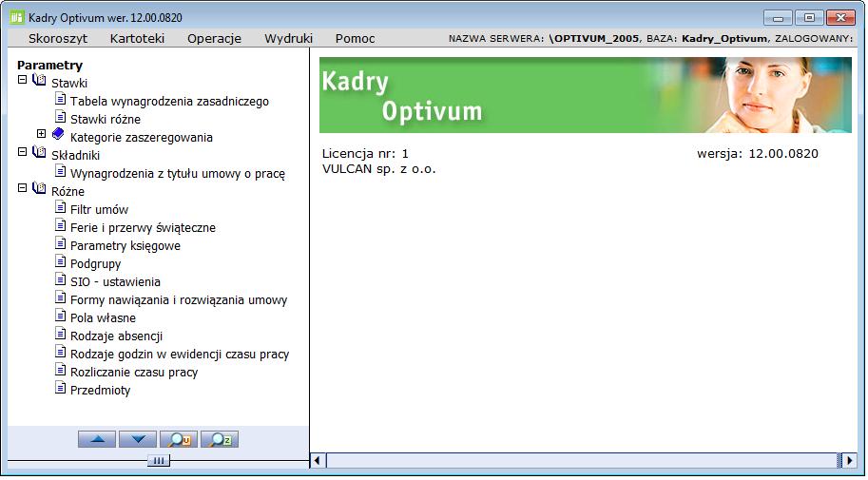Image resolution: width=868 pixels, height=480 pixels.
Task: Click the Parametry heading
Action: click(49, 66)
